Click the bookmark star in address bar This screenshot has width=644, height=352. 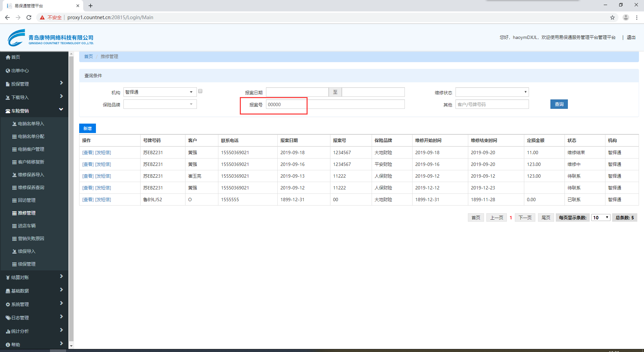(612, 17)
